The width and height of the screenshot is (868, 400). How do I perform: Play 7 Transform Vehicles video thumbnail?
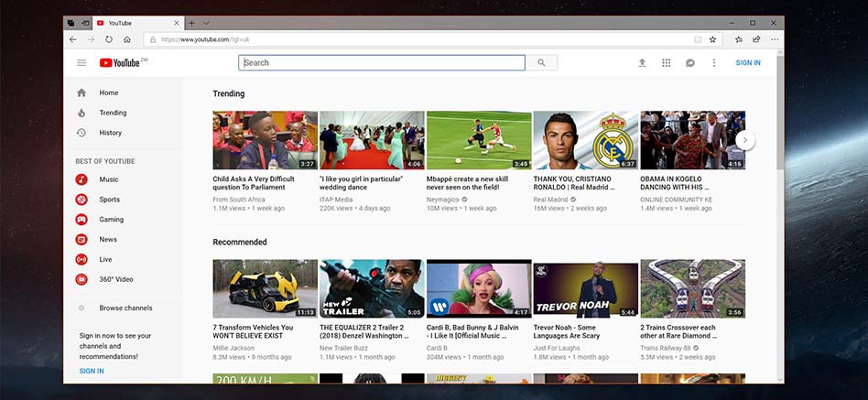coord(266,288)
